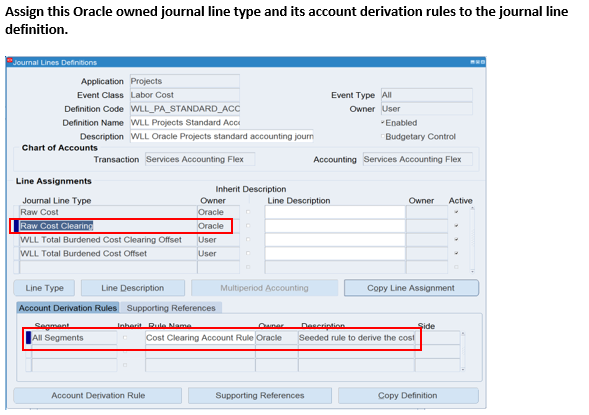The height and width of the screenshot is (415, 589).
Task: Toggle Active checkbox for Raw Cost Clearing
Action: coord(456,226)
